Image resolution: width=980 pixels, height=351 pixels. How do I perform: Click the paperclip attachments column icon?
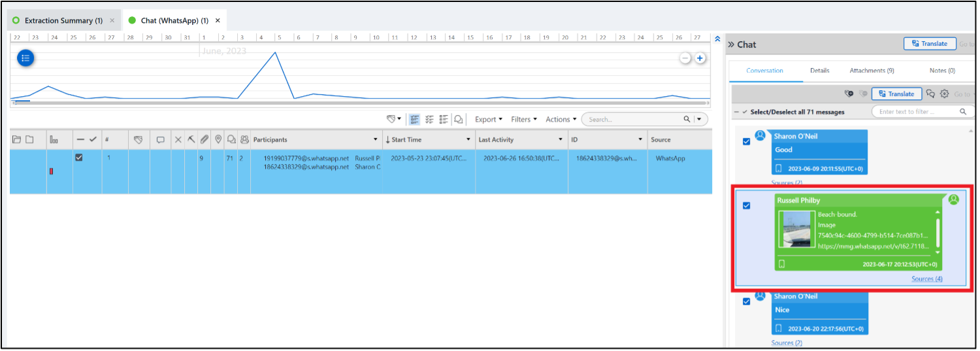pyautogui.click(x=204, y=139)
